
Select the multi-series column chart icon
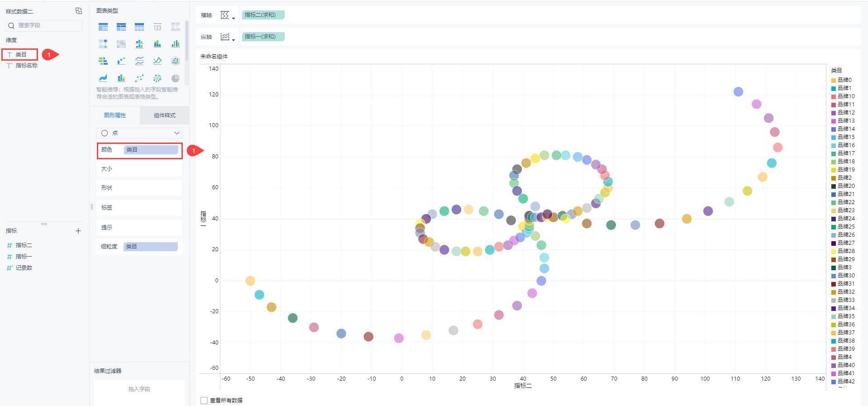176,44
